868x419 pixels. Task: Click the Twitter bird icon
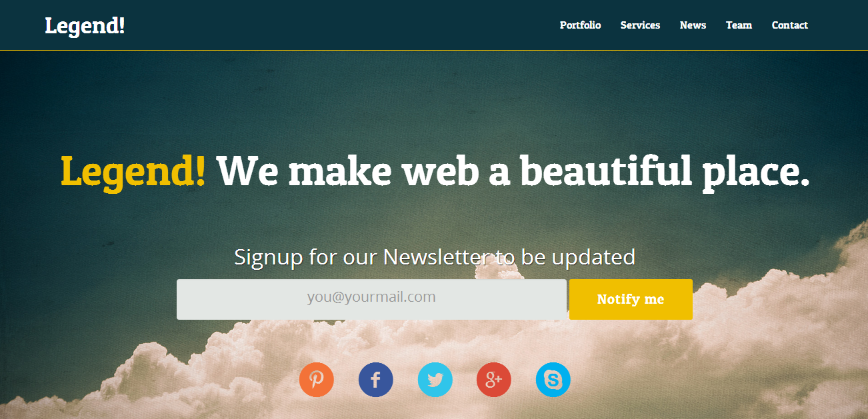(x=435, y=380)
